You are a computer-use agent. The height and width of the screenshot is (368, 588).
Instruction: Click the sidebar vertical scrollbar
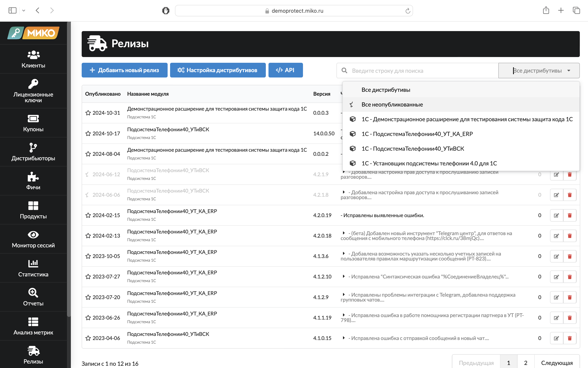point(69,169)
